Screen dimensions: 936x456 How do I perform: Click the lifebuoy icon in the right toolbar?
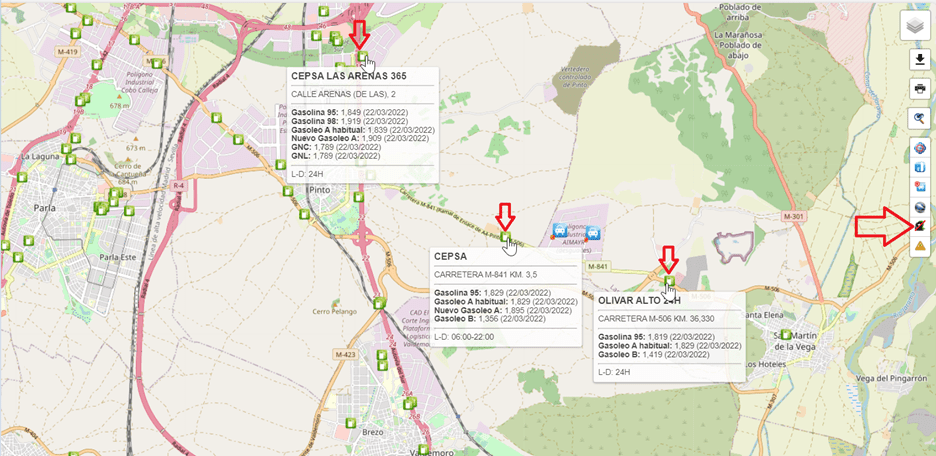pos(920,148)
